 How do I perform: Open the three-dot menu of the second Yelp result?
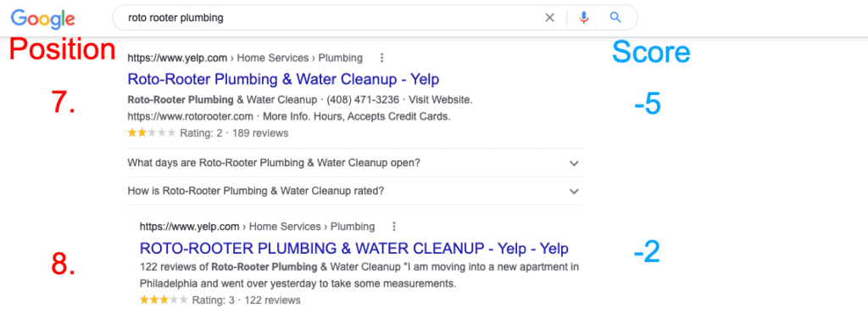tap(393, 227)
